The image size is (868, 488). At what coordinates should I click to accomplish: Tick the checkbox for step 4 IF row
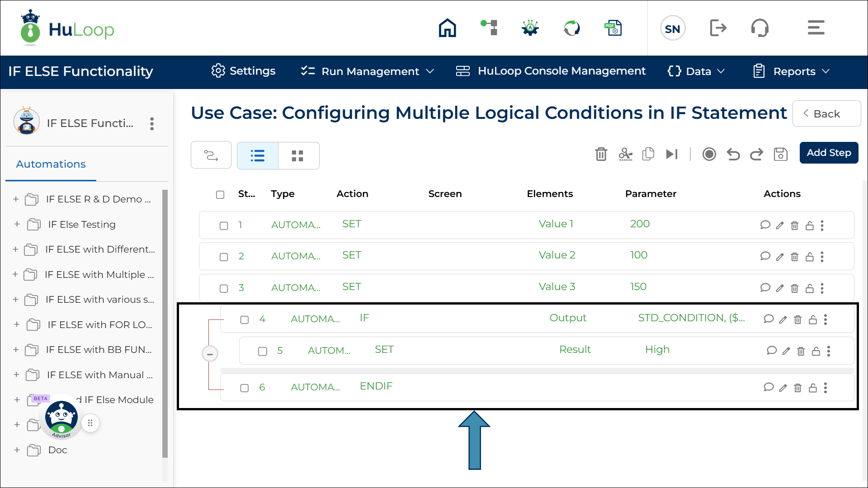tap(245, 319)
